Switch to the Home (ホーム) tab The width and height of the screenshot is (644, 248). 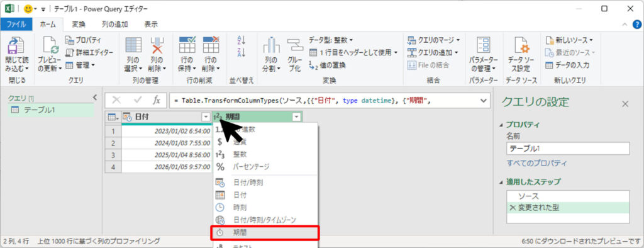48,25
